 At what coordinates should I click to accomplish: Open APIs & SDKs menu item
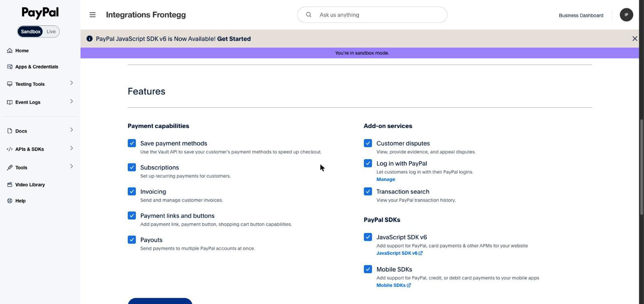click(x=30, y=149)
